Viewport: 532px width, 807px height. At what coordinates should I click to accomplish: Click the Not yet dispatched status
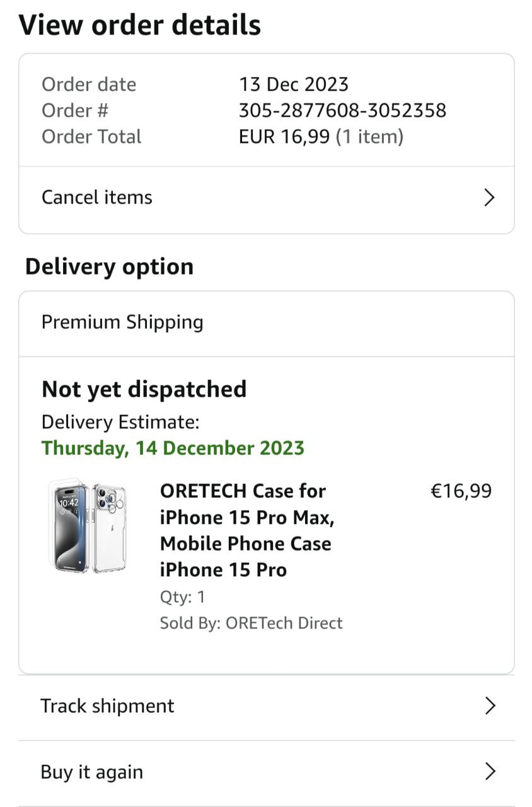click(x=144, y=390)
